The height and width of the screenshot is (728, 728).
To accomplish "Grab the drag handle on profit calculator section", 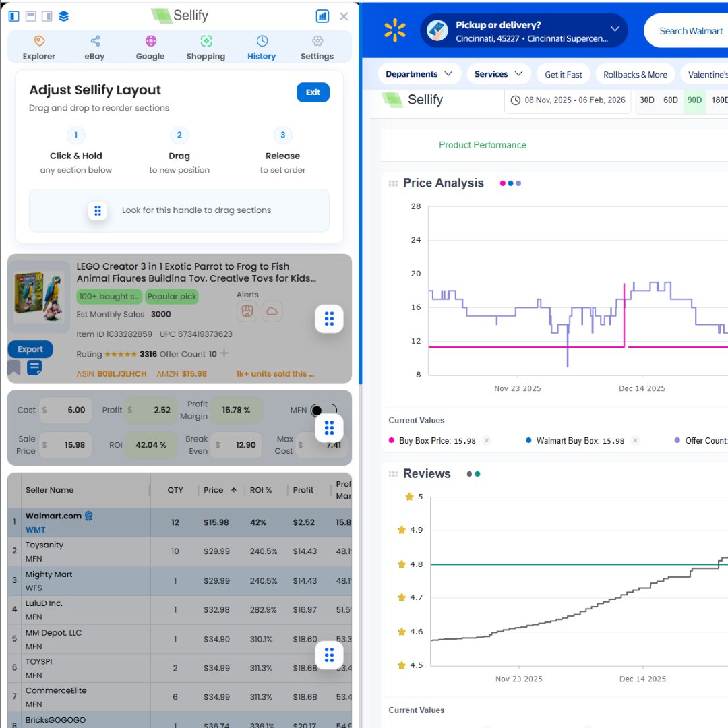I will [x=329, y=427].
